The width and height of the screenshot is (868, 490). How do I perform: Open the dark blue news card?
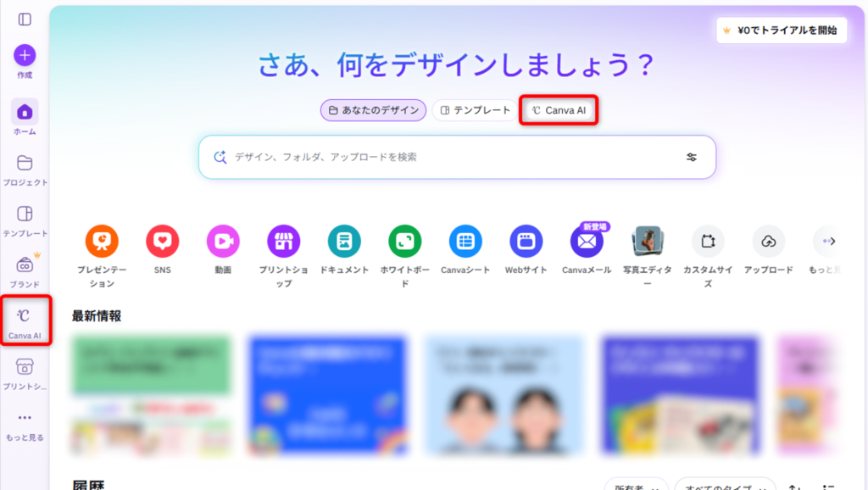coord(328,395)
